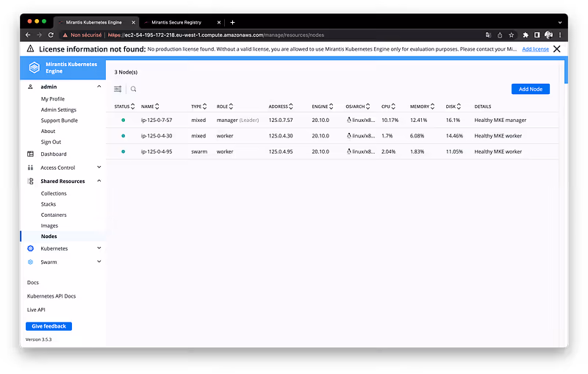Click the Kubernetes wheel icon in the sidebar
This screenshot has height=374, width=588.
[x=31, y=249]
